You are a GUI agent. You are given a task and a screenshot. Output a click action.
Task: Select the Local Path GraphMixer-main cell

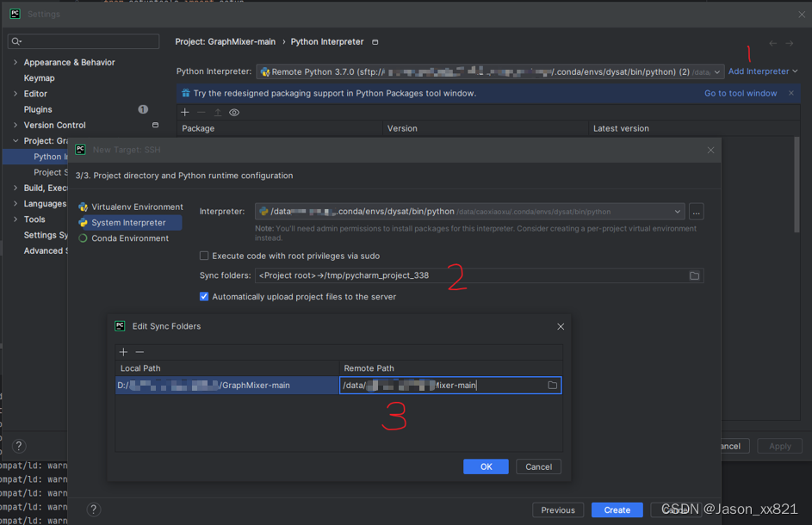226,386
